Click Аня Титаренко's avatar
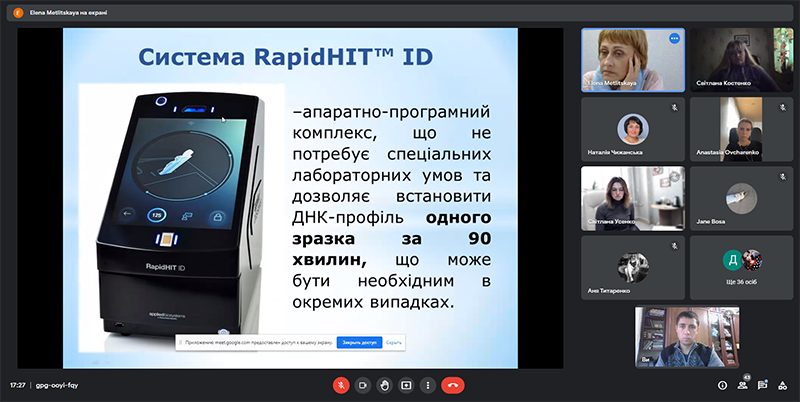Viewport: 800px width, 402px height. click(x=633, y=267)
